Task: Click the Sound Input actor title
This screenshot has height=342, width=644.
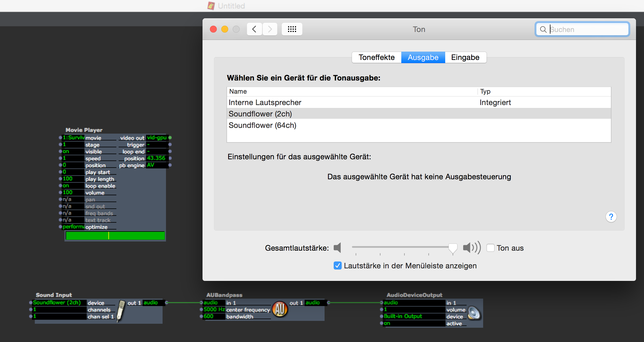Action: (54, 295)
